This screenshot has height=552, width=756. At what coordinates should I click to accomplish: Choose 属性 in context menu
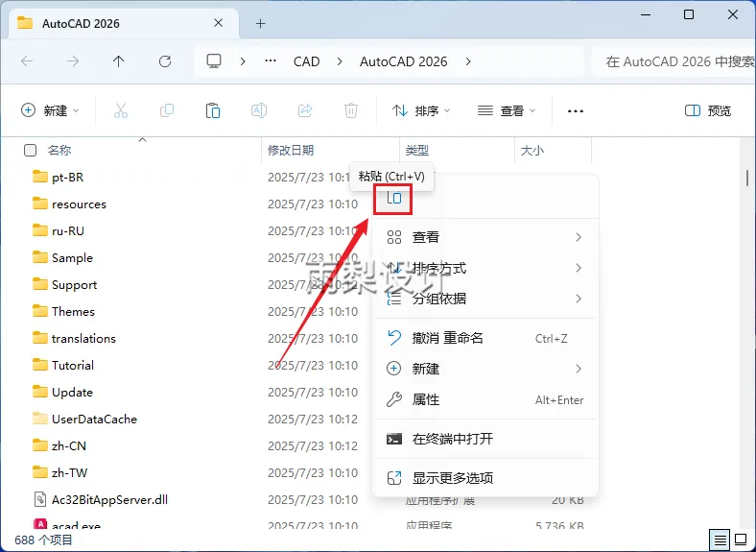click(x=485, y=399)
